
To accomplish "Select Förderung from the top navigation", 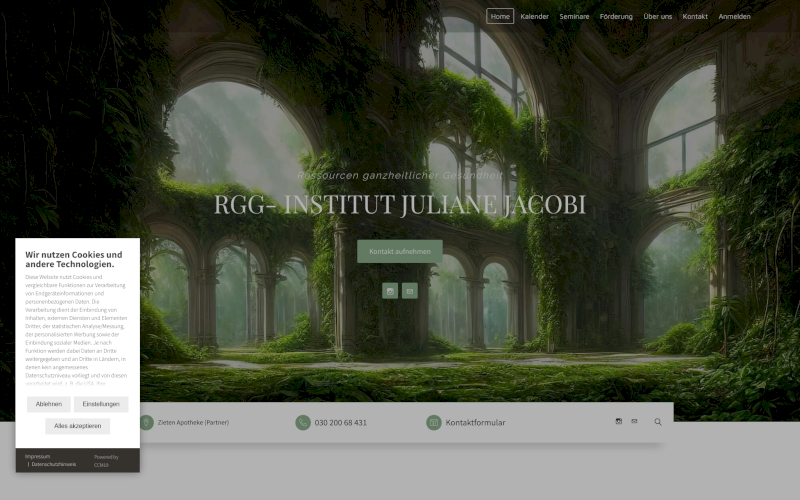I will pos(616,16).
